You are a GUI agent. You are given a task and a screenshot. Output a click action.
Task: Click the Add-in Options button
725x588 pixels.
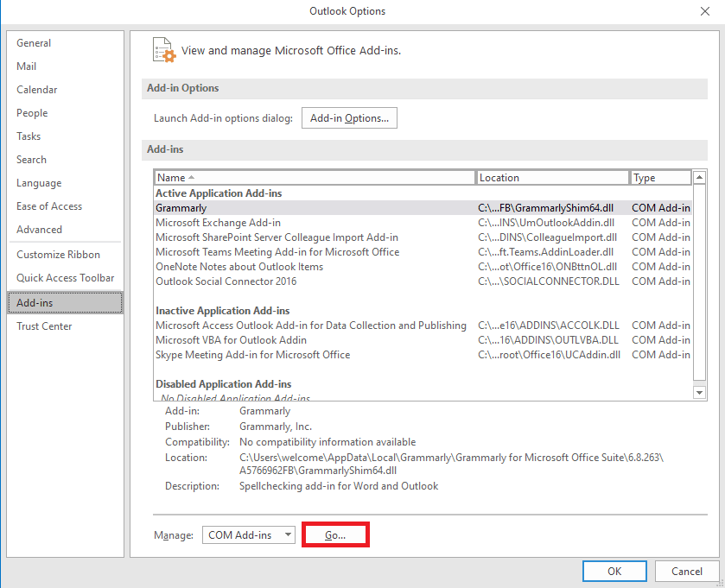[x=349, y=117]
